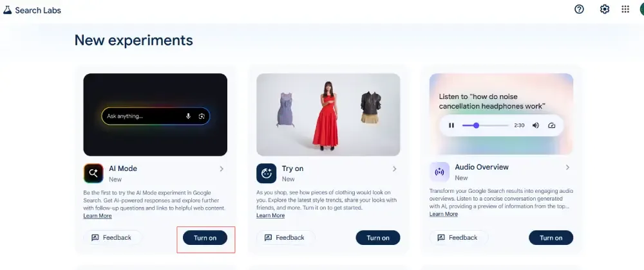
Task: Open Learn More link under Try on
Action: tap(270, 215)
